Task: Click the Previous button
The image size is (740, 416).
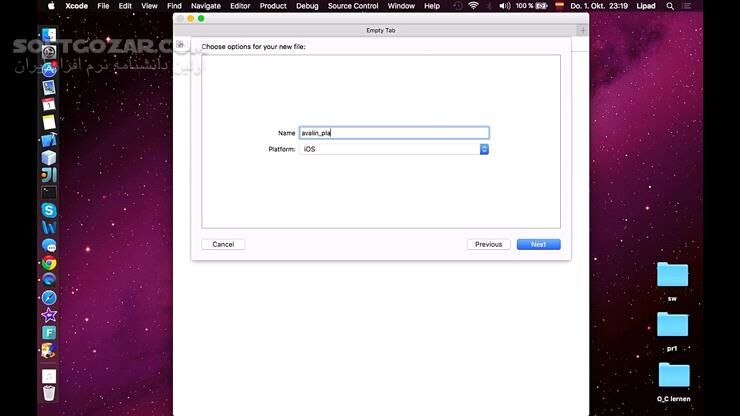Action: point(488,244)
